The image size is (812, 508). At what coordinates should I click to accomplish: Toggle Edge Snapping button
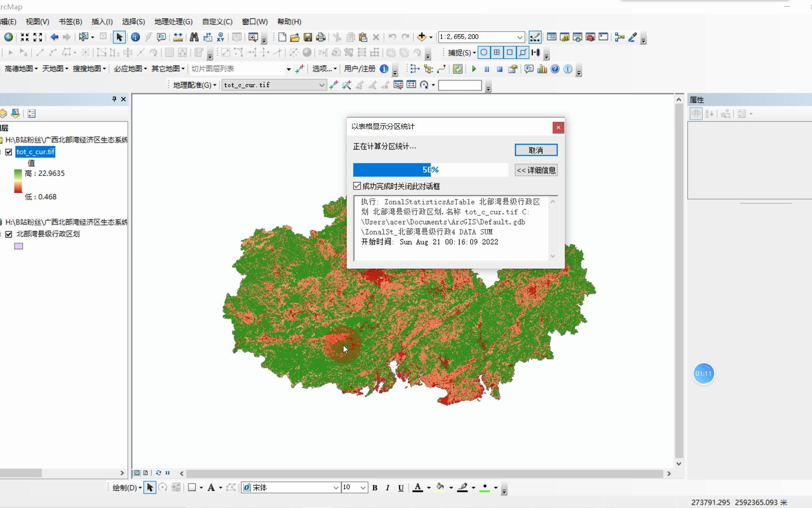[523, 53]
